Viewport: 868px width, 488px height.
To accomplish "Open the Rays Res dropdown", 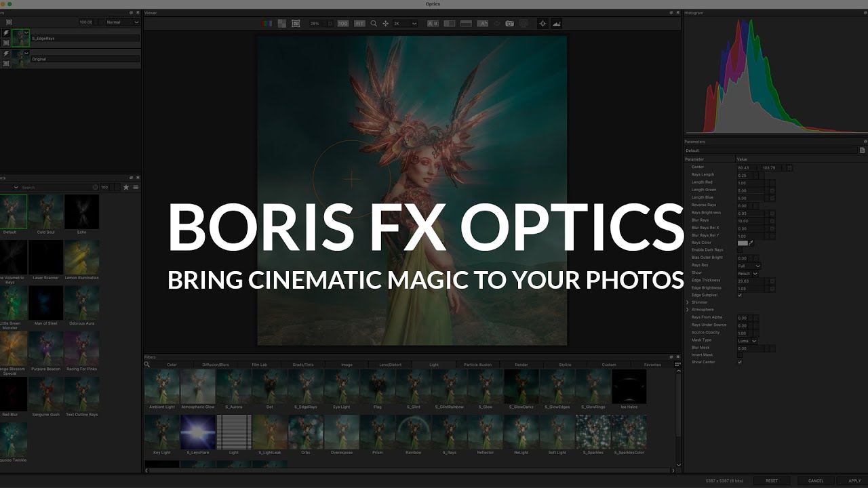I will pyautogui.click(x=749, y=266).
